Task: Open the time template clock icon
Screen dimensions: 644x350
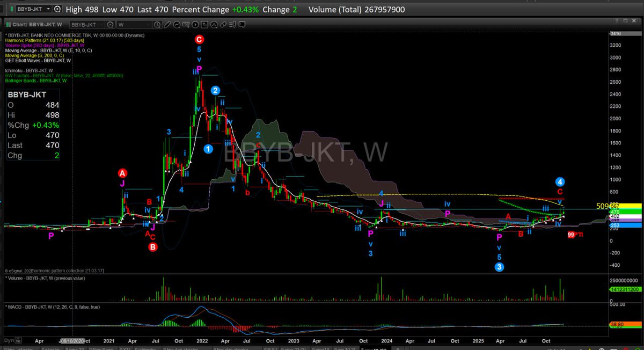Action: 157,25
